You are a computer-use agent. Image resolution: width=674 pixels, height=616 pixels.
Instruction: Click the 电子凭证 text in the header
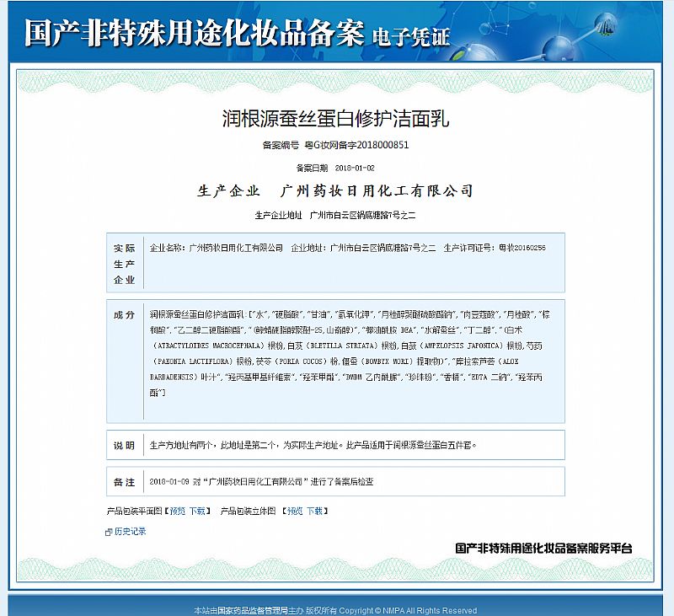pos(410,36)
